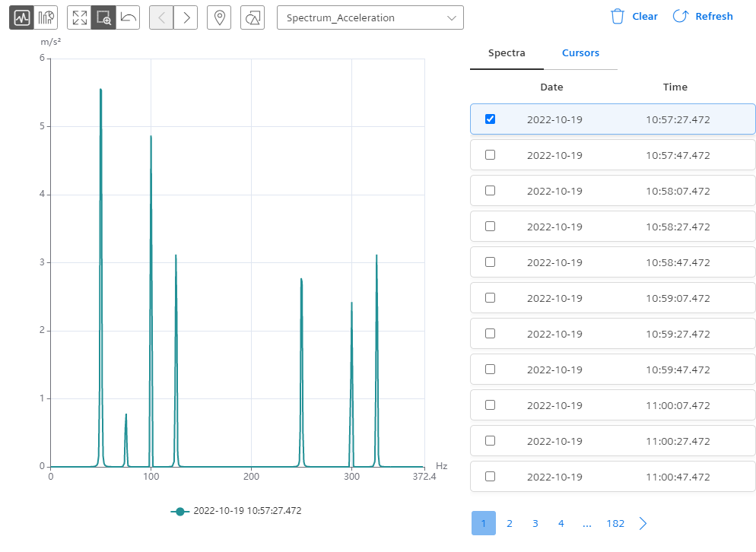This screenshot has width=756, height=552.
Task: Click the time cell 10:59:27.472
Action: 678,334
